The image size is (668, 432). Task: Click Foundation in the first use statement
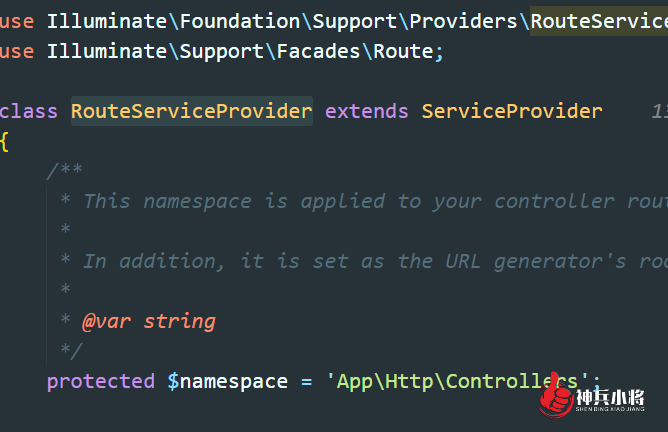(240, 21)
